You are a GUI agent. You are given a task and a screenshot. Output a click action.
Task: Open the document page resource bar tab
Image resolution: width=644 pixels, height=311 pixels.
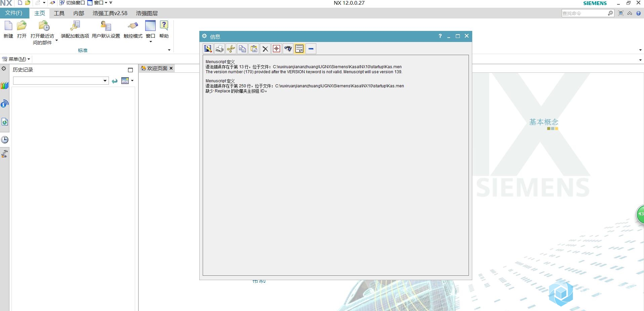click(5, 122)
